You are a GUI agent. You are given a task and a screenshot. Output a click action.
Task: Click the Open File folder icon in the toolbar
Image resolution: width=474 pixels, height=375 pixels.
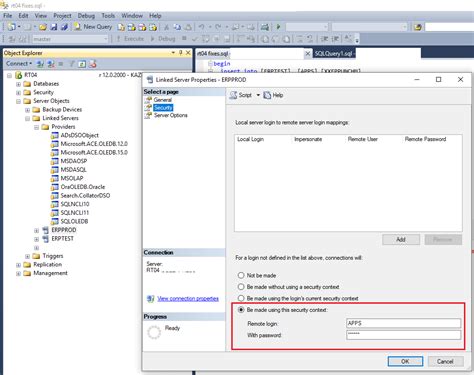coord(43,27)
